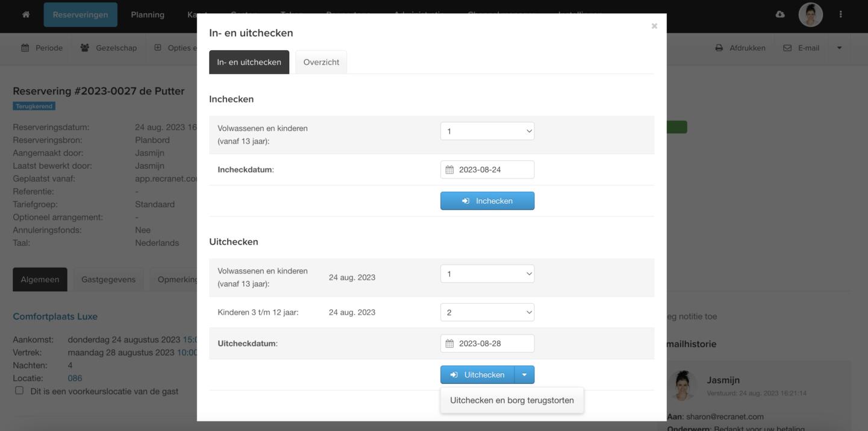Open the Inchecken adults count dropdown
The width and height of the screenshot is (868, 431).
pyautogui.click(x=487, y=131)
